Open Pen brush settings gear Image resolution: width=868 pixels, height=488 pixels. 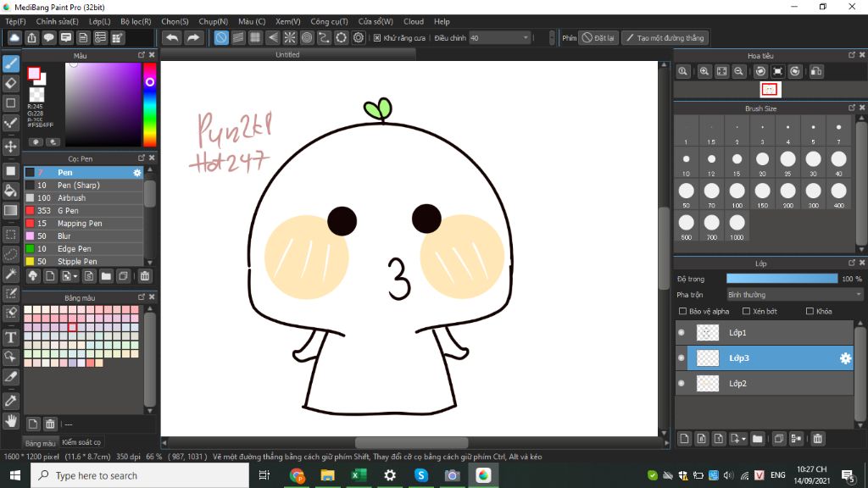(137, 173)
